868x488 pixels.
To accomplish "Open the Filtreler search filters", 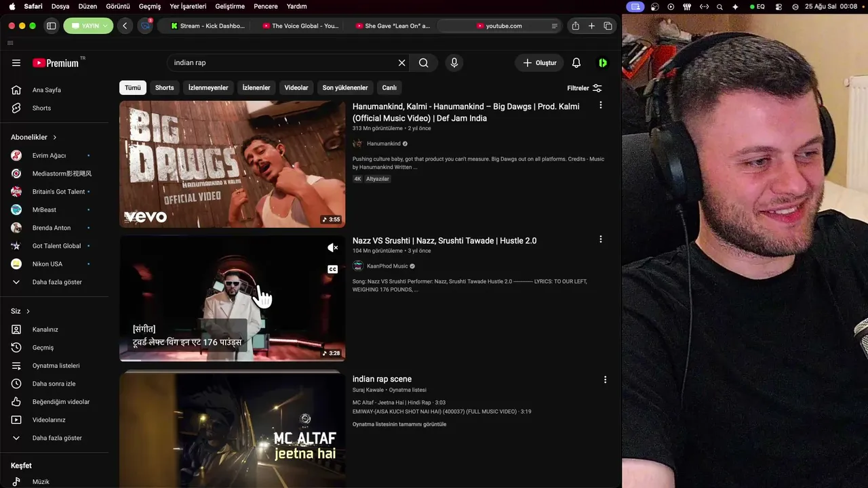I will coord(585,88).
